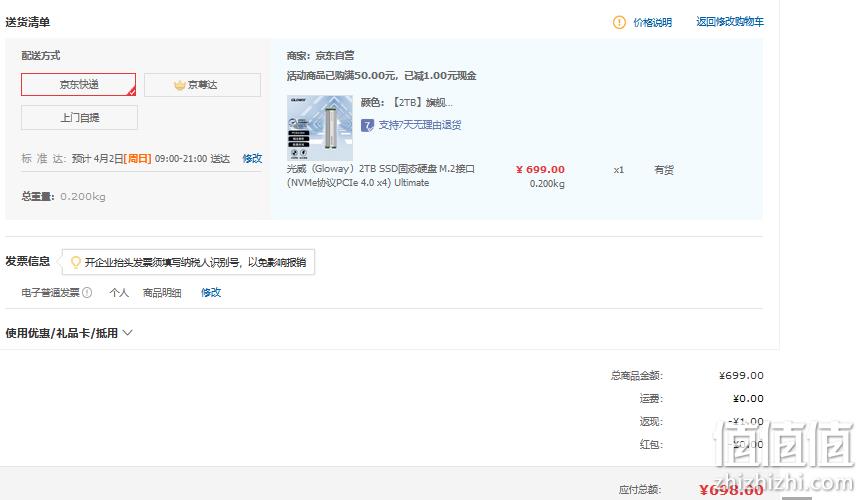
Task: Modify the delivery time via 修改 link
Action: (x=252, y=158)
